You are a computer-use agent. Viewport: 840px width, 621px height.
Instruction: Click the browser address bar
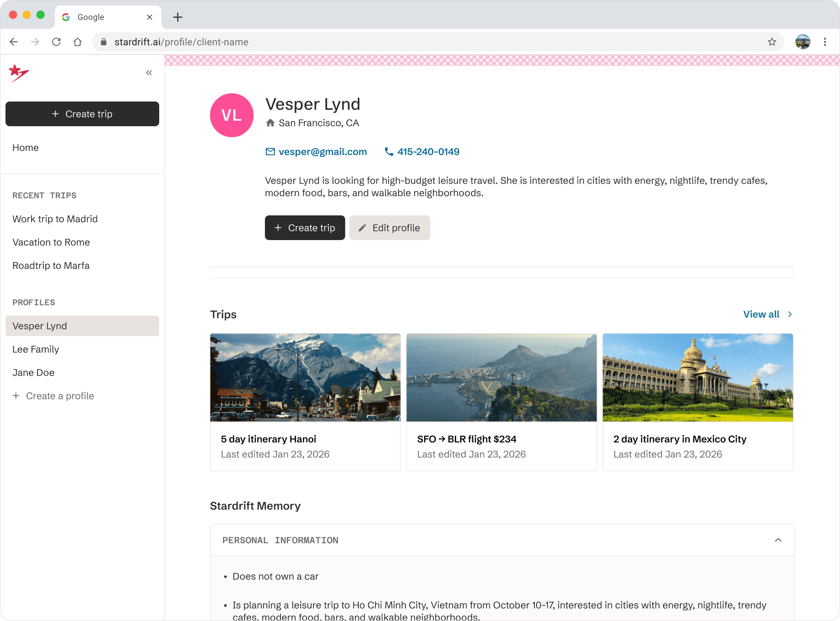(x=320, y=42)
